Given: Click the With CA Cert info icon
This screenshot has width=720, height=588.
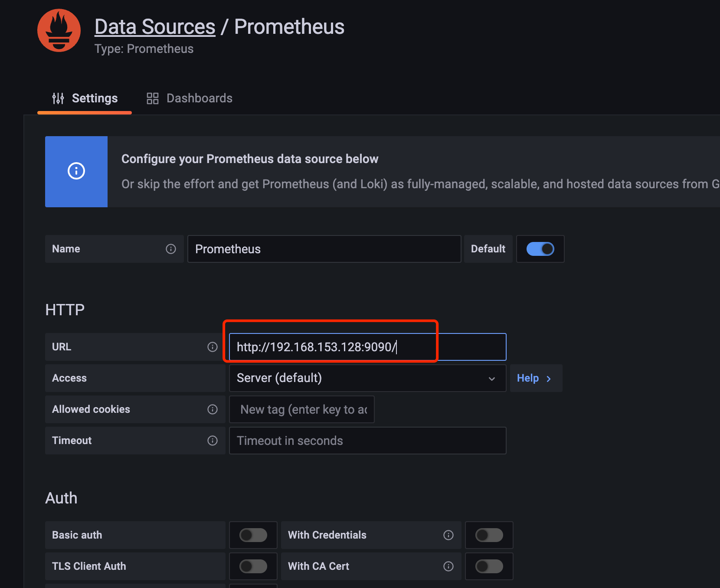Looking at the screenshot, I should (448, 566).
